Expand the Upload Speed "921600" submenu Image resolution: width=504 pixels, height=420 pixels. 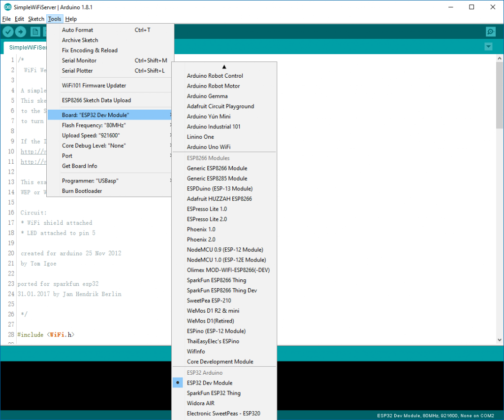(110, 136)
